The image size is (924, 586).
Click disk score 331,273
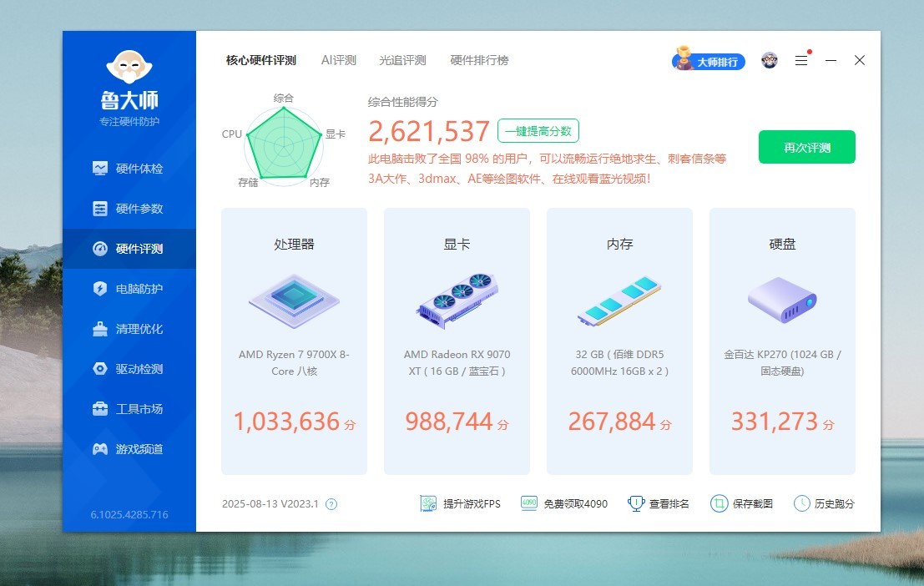tap(775, 422)
